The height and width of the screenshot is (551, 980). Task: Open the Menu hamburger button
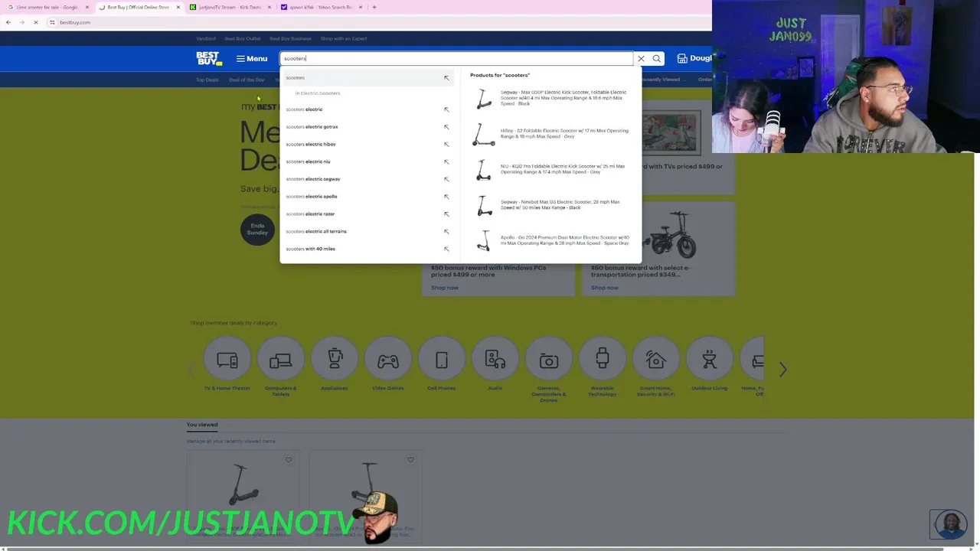252,59
